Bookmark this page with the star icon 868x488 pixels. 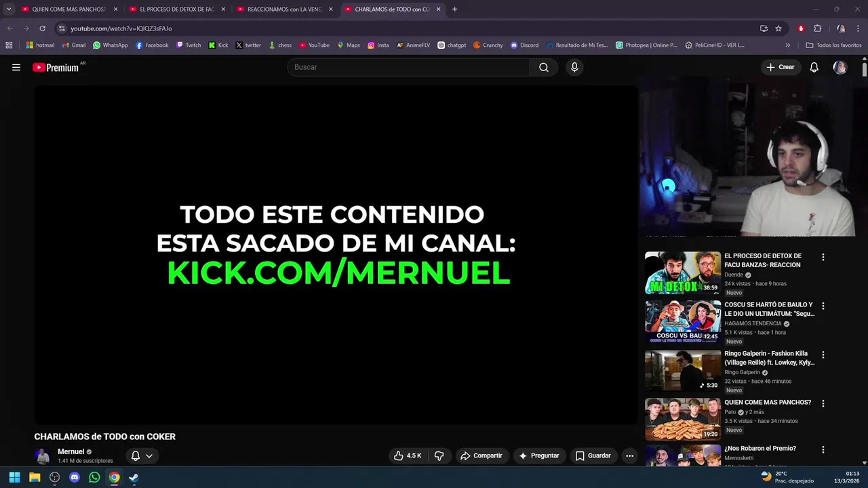pos(778,28)
